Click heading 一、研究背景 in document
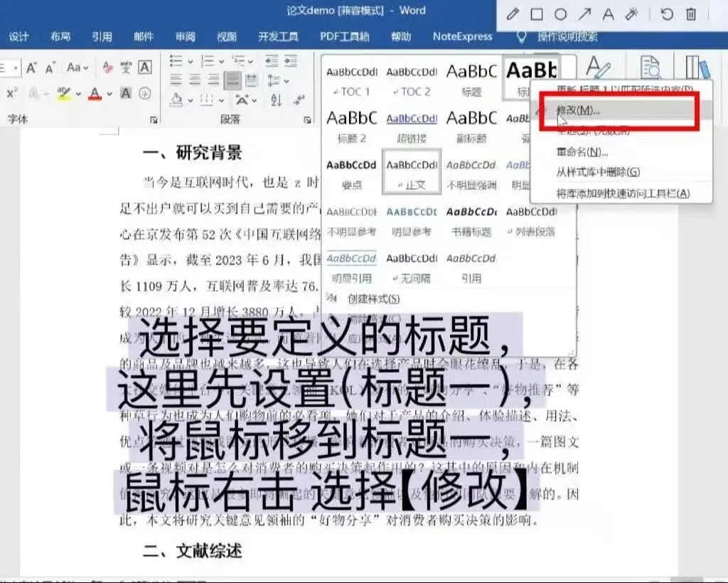This screenshot has height=583, width=728. tap(193, 153)
